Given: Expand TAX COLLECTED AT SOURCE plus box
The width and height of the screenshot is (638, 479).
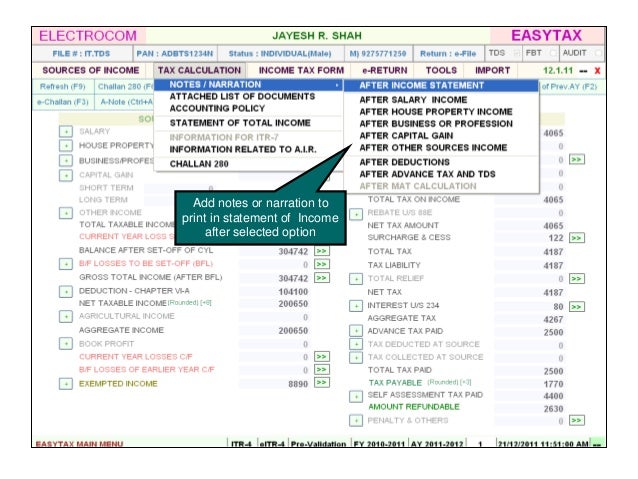Looking at the screenshot, I should pos(356,357).
